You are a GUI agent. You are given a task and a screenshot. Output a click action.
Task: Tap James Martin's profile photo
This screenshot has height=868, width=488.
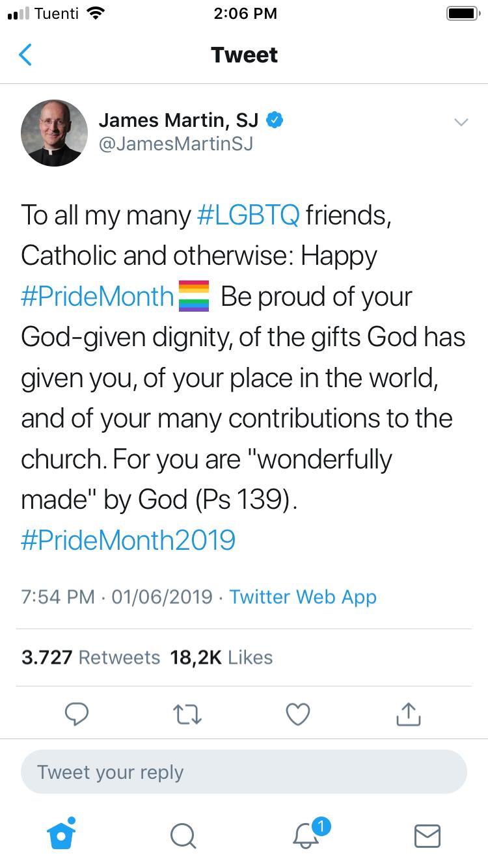(54, 133)
